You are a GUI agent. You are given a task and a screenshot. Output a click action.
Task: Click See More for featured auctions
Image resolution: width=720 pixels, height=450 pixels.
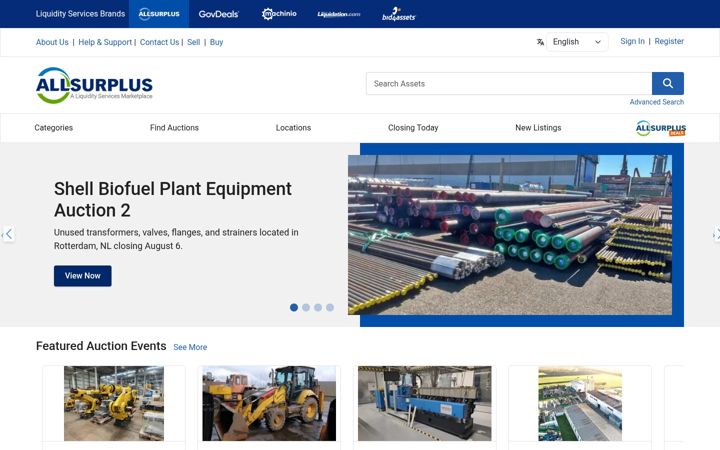tap(190, 347)
